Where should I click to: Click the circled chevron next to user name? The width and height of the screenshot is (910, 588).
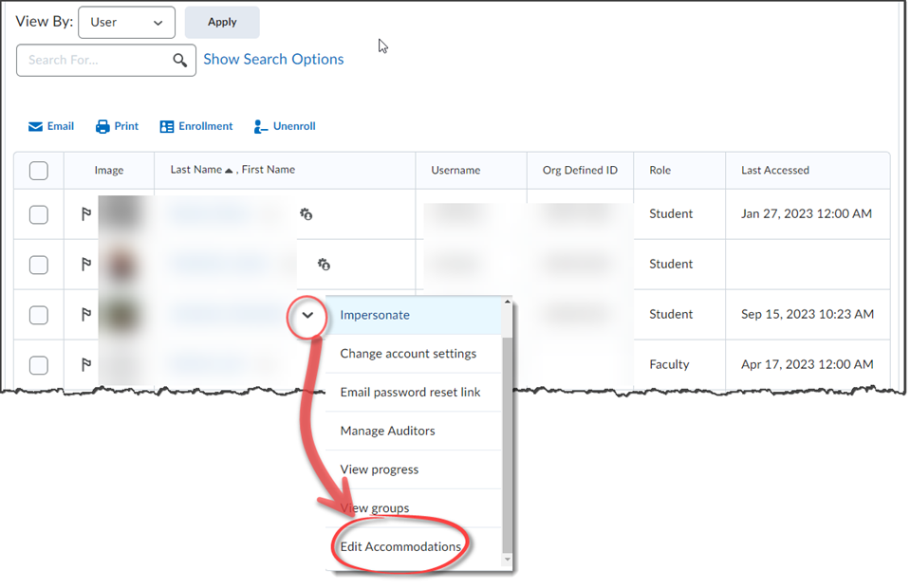click(x=307, y=315)
